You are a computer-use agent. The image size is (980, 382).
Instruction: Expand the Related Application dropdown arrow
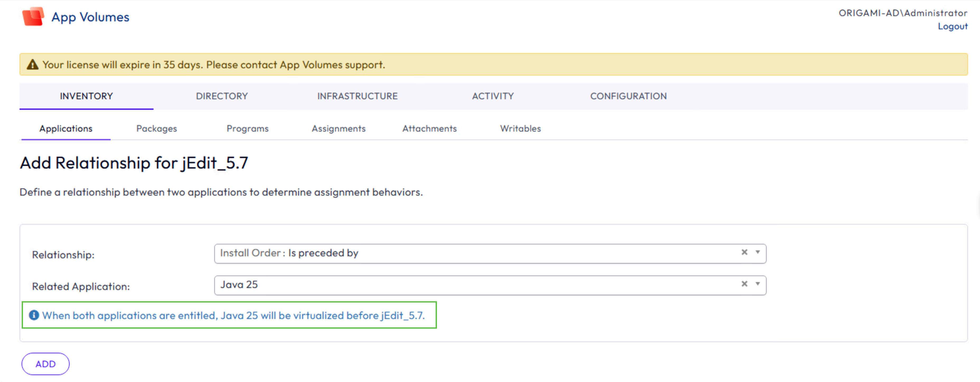[x=758, y=284]
